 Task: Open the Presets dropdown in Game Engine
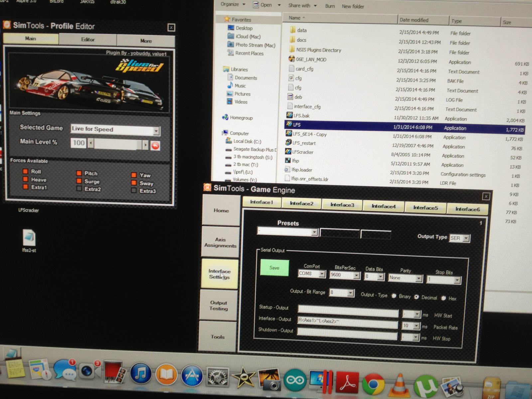(315, 232)
